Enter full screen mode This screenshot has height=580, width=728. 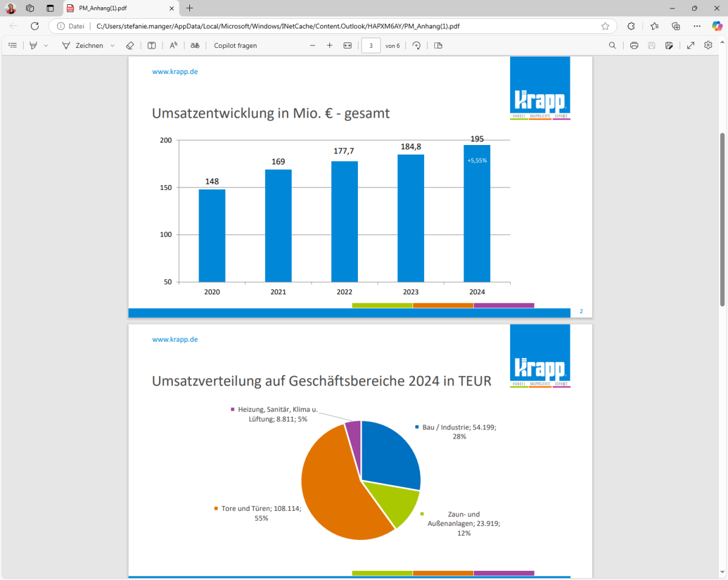coord(690,46)
